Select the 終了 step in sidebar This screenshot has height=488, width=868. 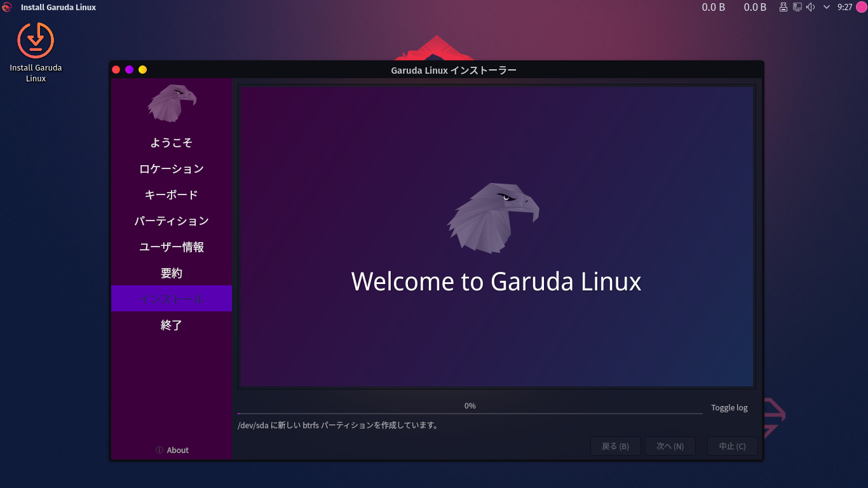(172, 325)
